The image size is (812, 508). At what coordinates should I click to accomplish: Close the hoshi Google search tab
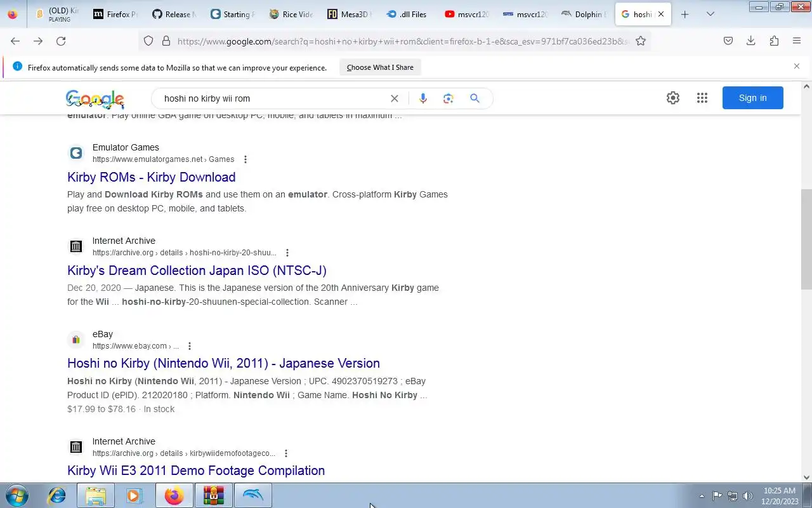coord(661,14)
